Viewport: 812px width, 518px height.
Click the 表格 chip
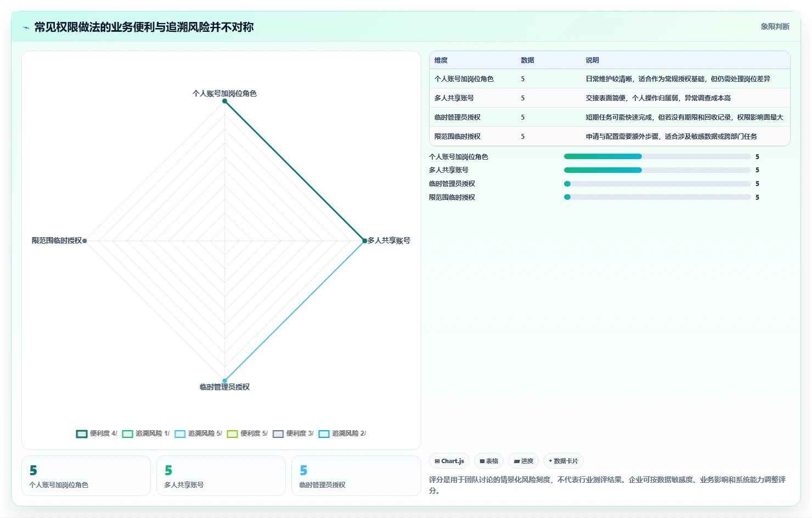pos(489,461)
